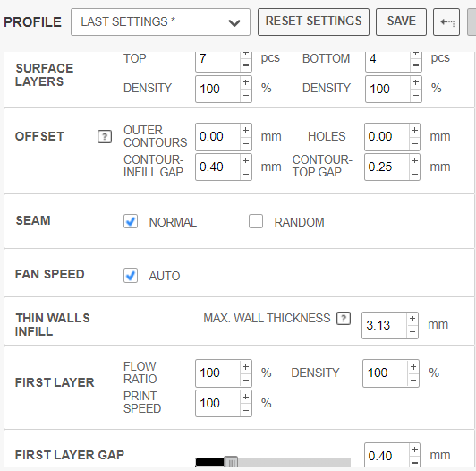
Task: Open help icon next to OFFSET
Action: [105, 136]
